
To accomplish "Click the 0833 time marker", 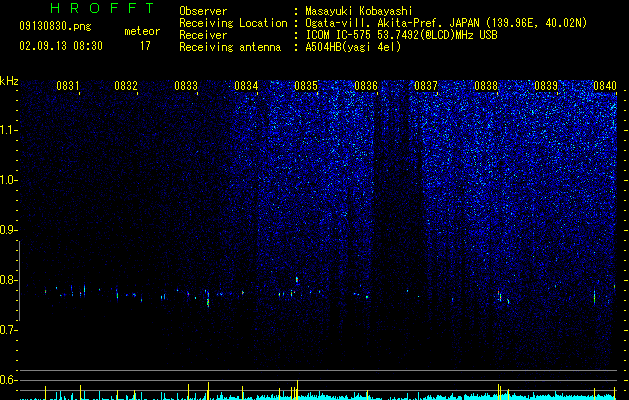I will pyautogui.click(x=186, y=86).
